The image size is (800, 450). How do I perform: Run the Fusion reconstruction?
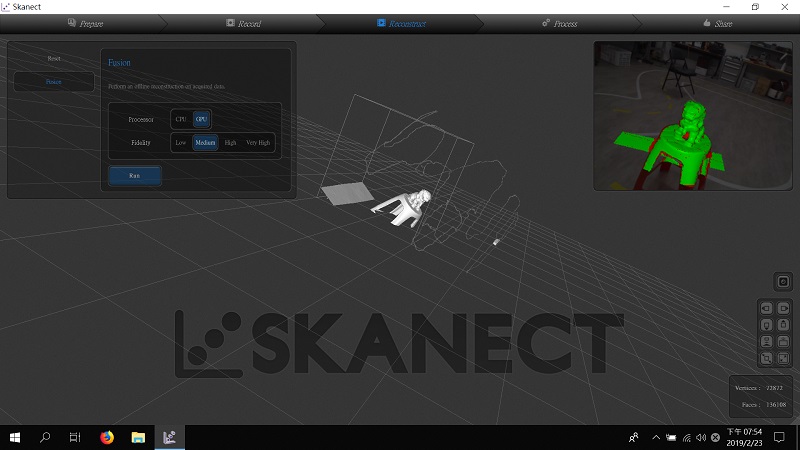[135, 176]
